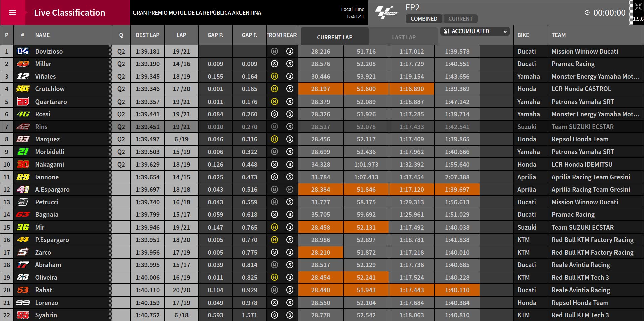644x321 pixels.
Task: Click the LAP column header
Action: tap(181, 35)
